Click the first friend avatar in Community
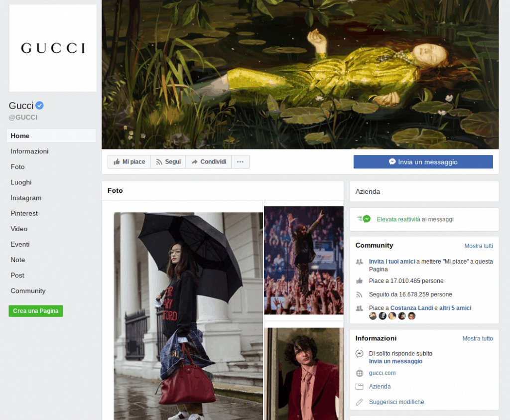This screenshot has width=510, height=420. coord(373,316)
